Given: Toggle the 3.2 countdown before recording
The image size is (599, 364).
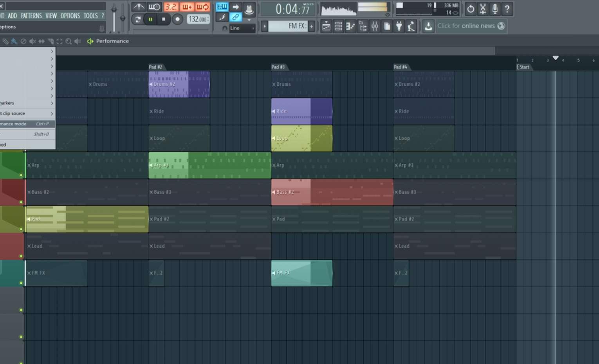Looking at the screenshot, I should coord(171,7).
